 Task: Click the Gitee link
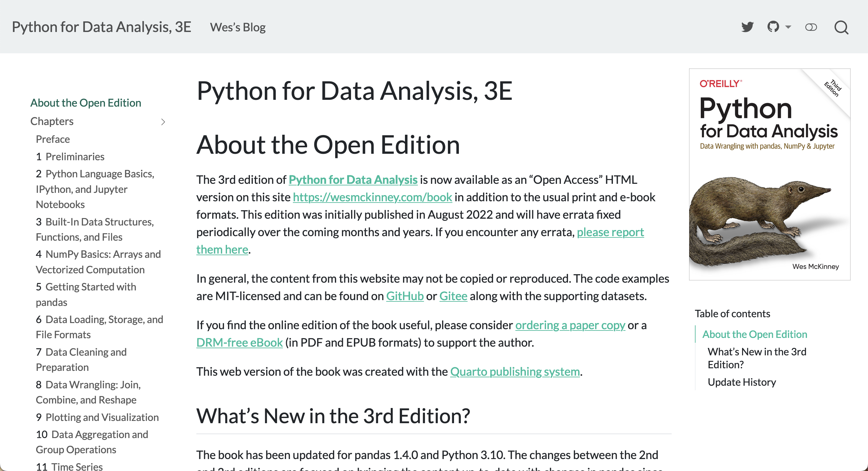coord(453,296)
